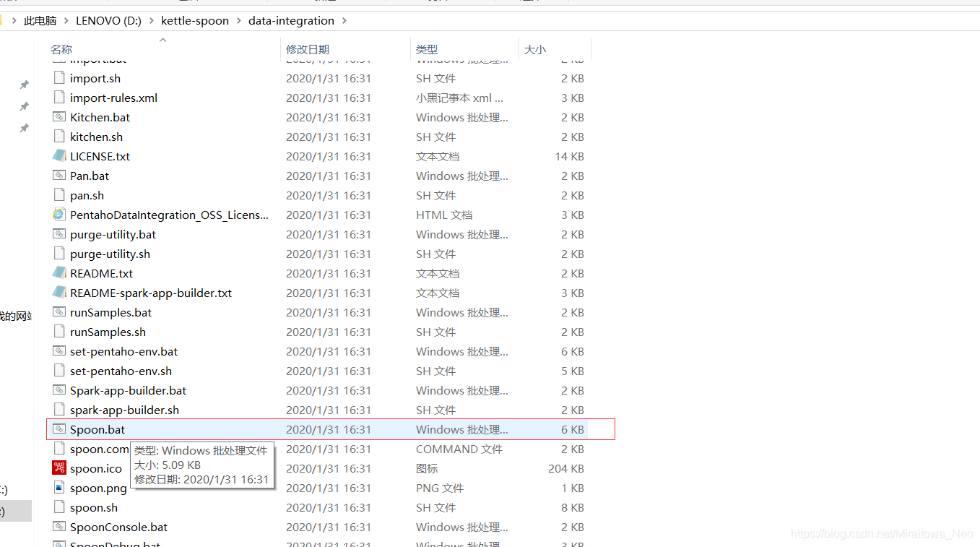980x547 pixels.
Task: Unpin the third quick access item
Action: [x=24, y=128]
